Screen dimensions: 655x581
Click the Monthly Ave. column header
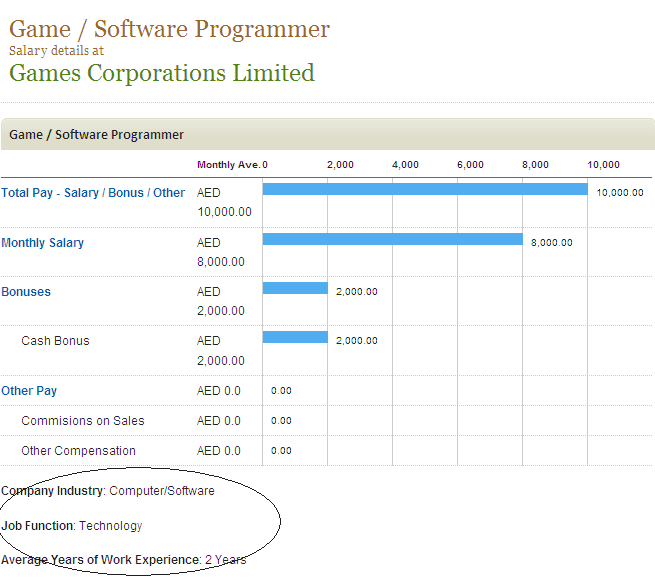pos(229,165)
